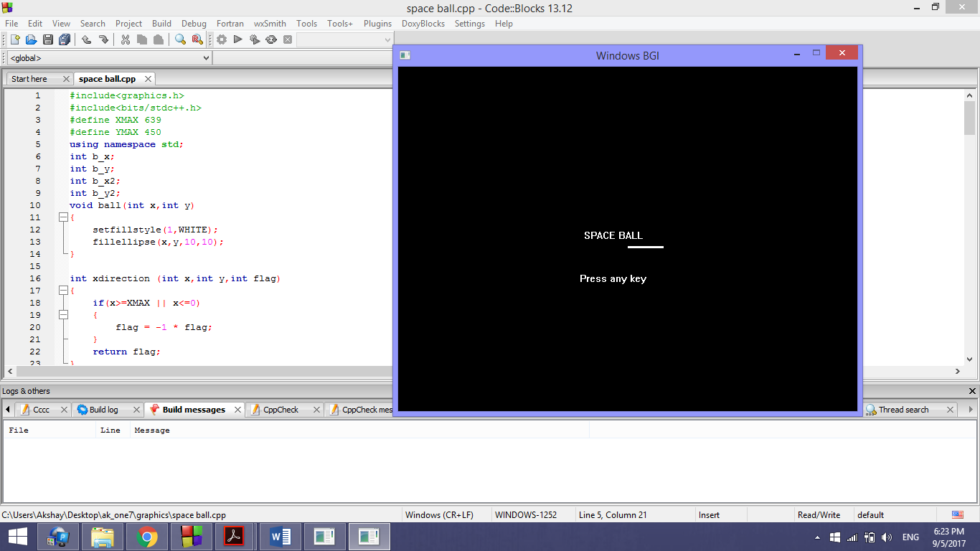This screenshot has height=551, width=980.
Task: Click the Redo arrow icon
Action: 103,39
